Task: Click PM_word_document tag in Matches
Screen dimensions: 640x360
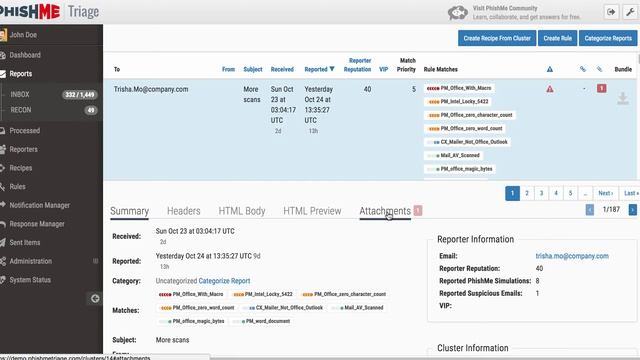Action: (261, 321)
